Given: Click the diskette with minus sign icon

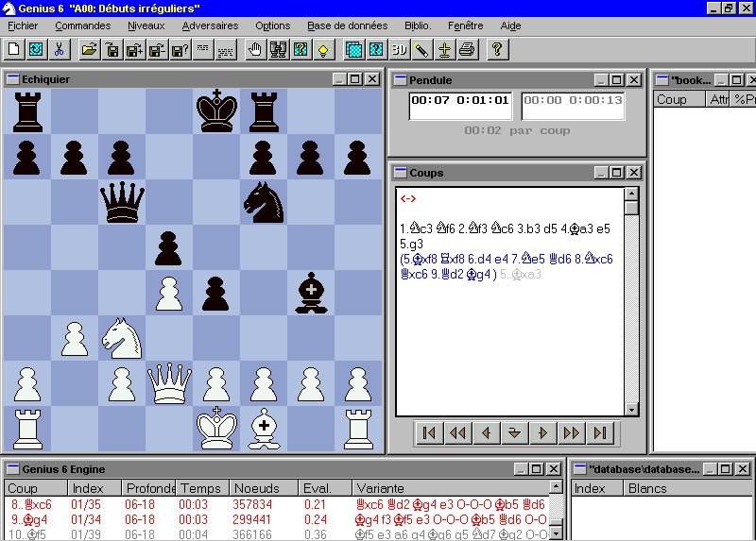Looking at the screenshot, I should click(x=157, y=49).
